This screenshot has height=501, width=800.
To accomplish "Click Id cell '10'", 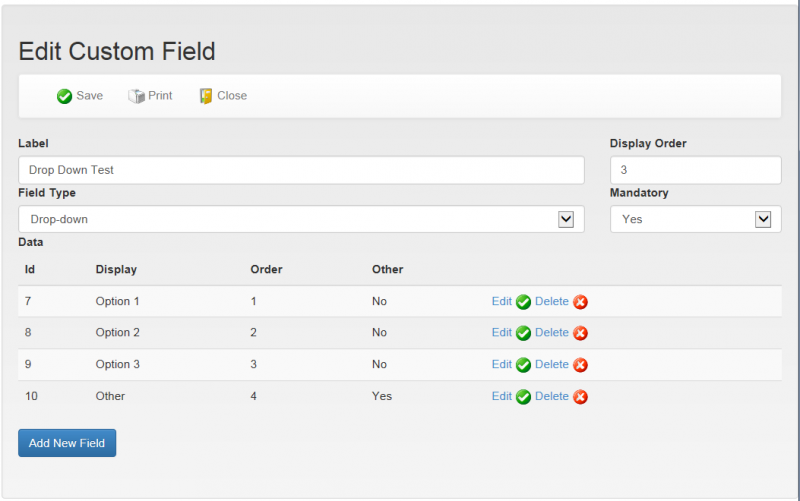I will tap(31, 396).
